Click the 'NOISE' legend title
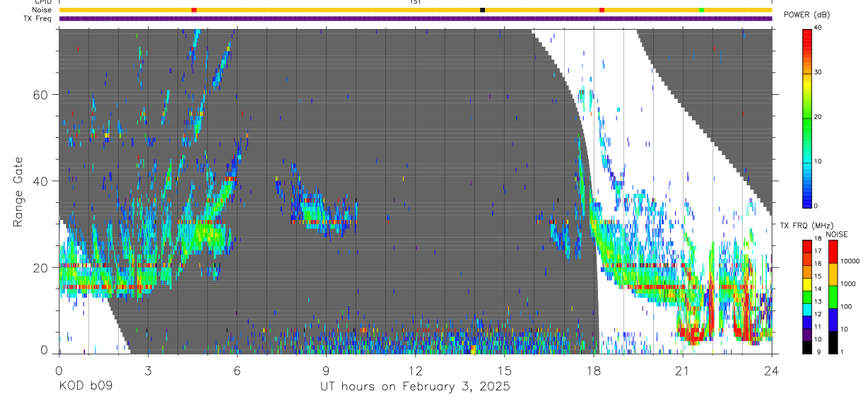This screenshot has width=868, height=401. click(837, 234)
